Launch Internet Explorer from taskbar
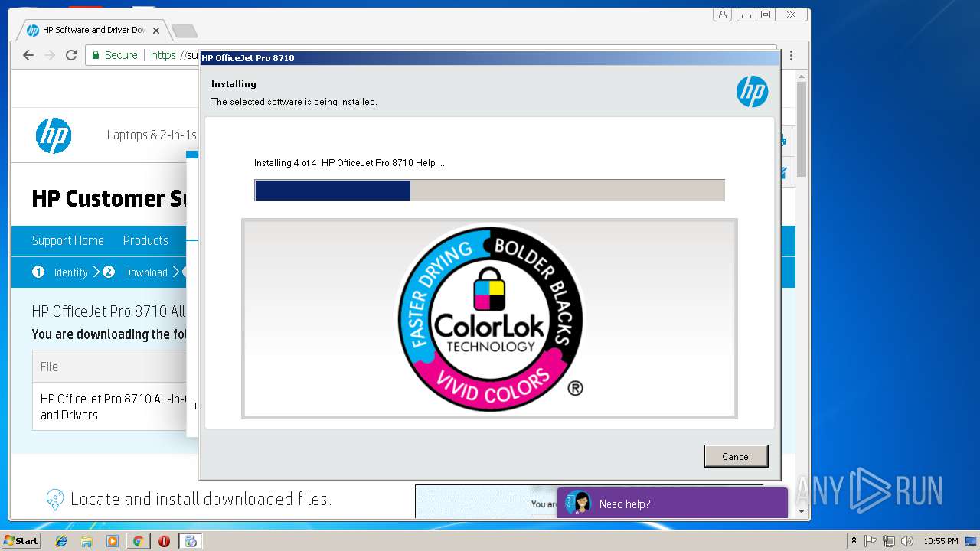 (x=61, y=541)
